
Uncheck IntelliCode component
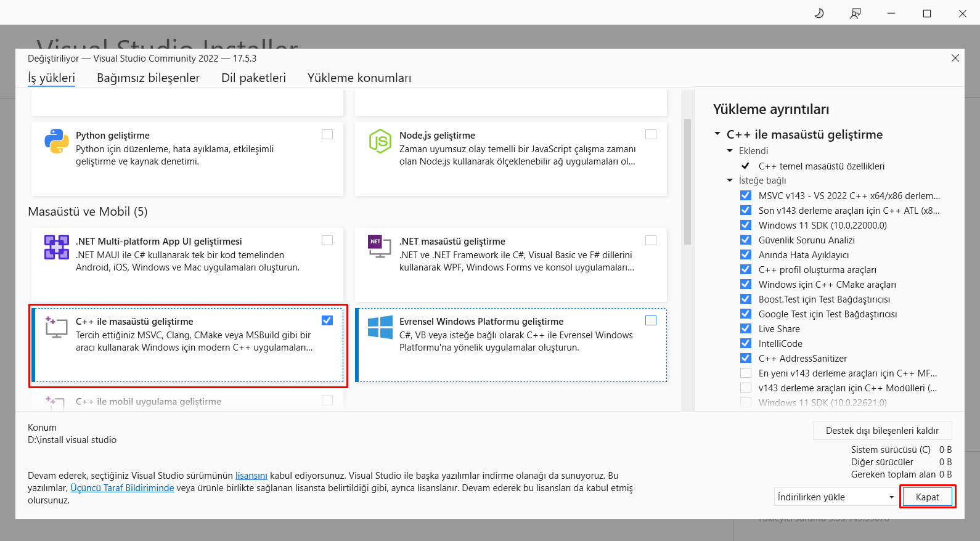746,343
